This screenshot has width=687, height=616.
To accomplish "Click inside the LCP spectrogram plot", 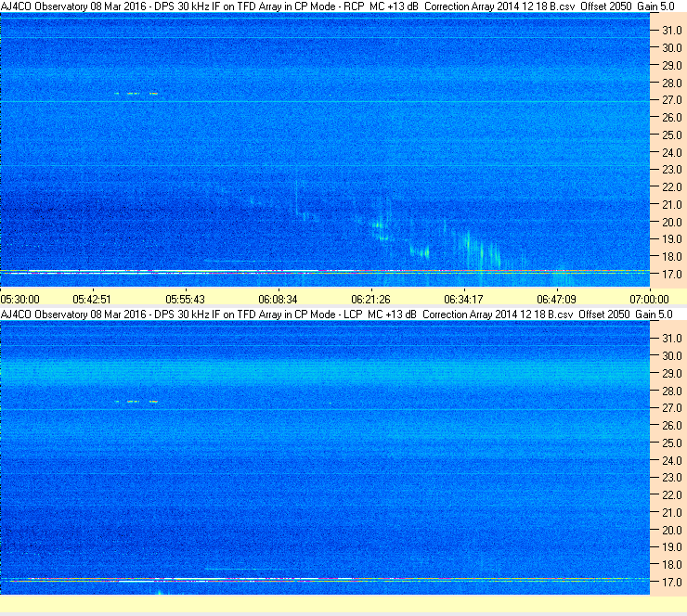I will [x=325, y=457].
